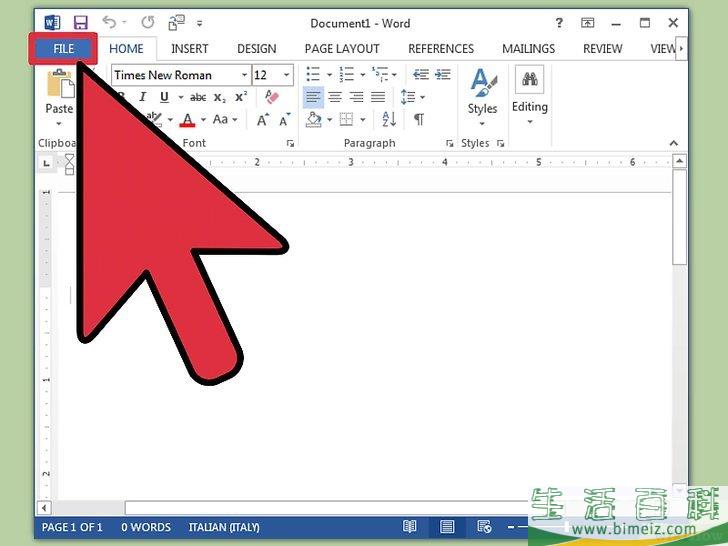The width and height of the screenshot is (728, 546).
Task: Toggle Underline formatting
Action: click(x=164, y=97)
